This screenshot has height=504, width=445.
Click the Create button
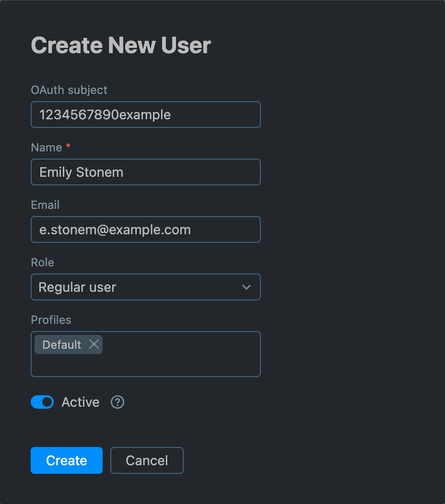coord(66,460)
